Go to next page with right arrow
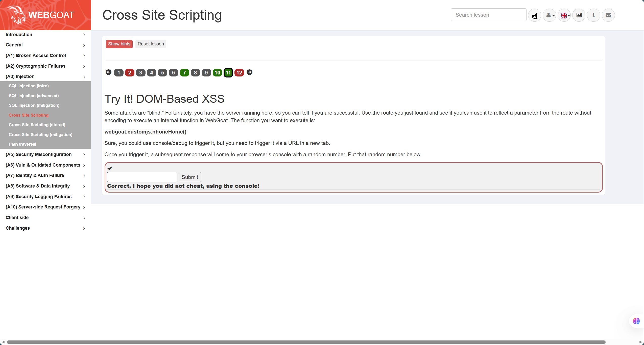The width and height of the screenshot is (644, 345). (249, 72)
